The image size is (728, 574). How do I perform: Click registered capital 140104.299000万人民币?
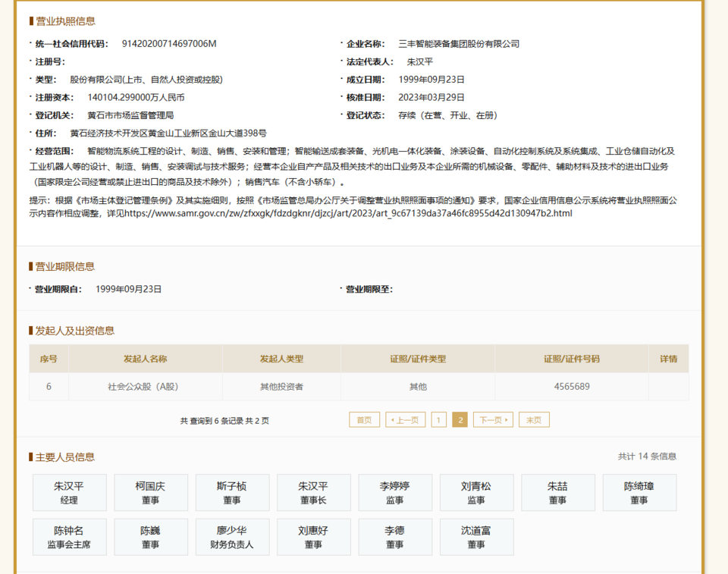(136, 98)
